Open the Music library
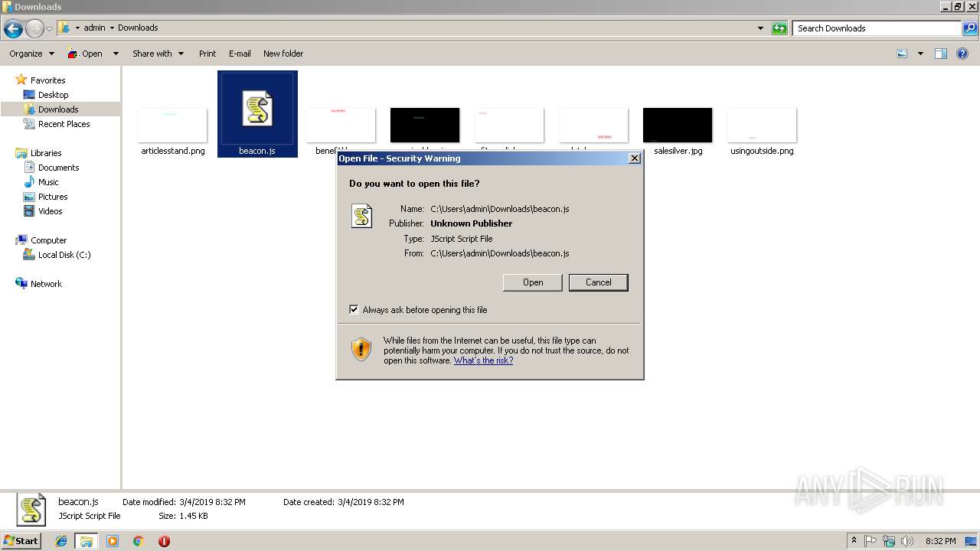Viewport: 980px width, 551px height. [48, 182]
